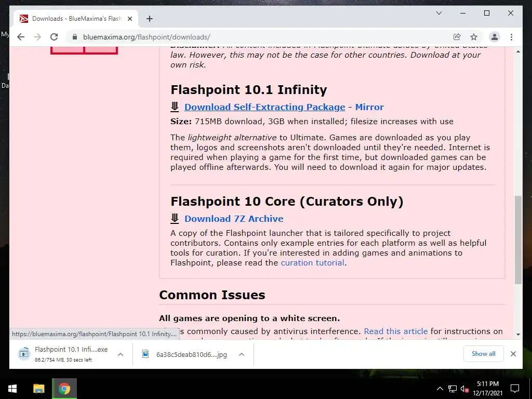Open Chrome's three-dot menu
Viewport: 532px width, 399px height.
[x=511, y=37]
